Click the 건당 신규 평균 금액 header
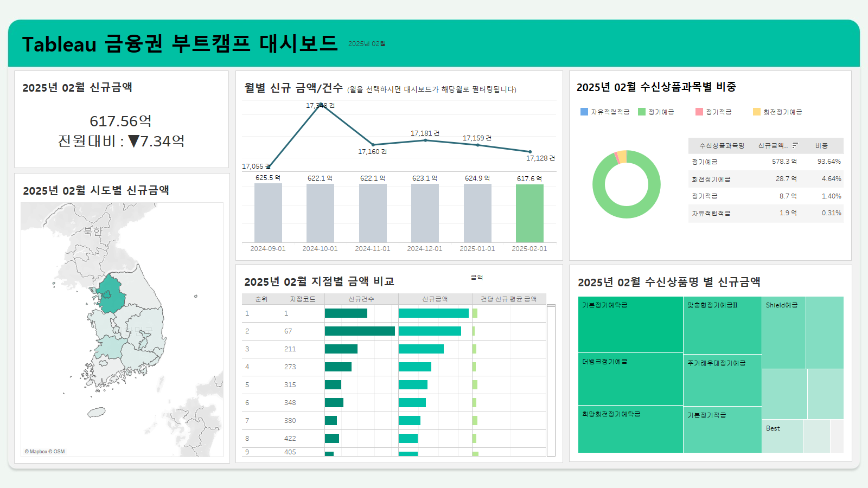868x488 pixels. click(509, 299)
